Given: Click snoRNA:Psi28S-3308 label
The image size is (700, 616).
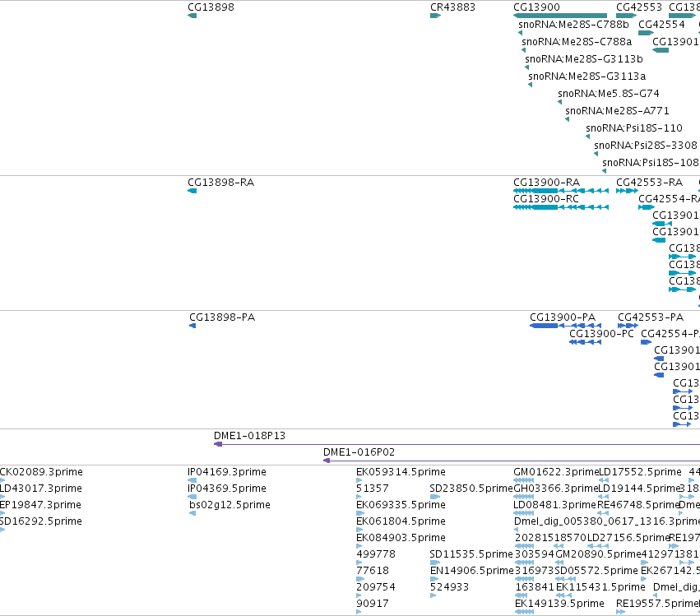Looking at the screenshot, I should pos(646,146).
